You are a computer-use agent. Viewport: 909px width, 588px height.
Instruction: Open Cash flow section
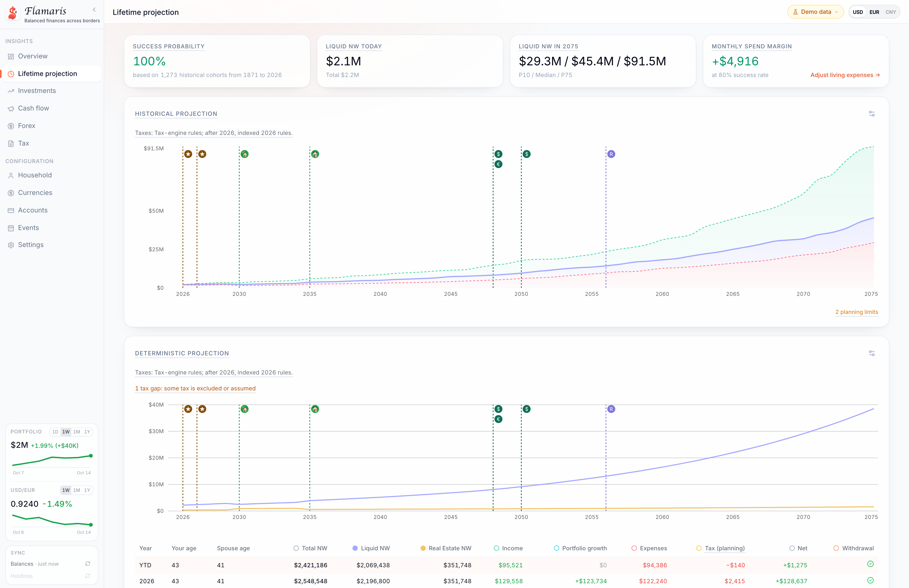coord(52,108)
